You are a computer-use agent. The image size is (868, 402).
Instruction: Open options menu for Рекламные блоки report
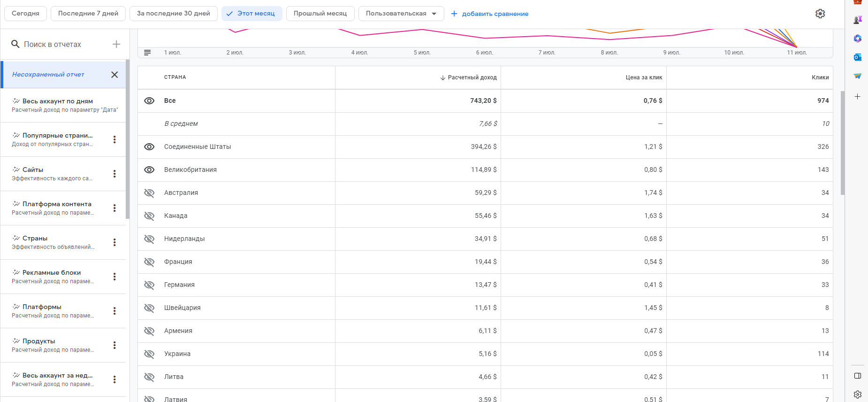click(x=114, y=277)
